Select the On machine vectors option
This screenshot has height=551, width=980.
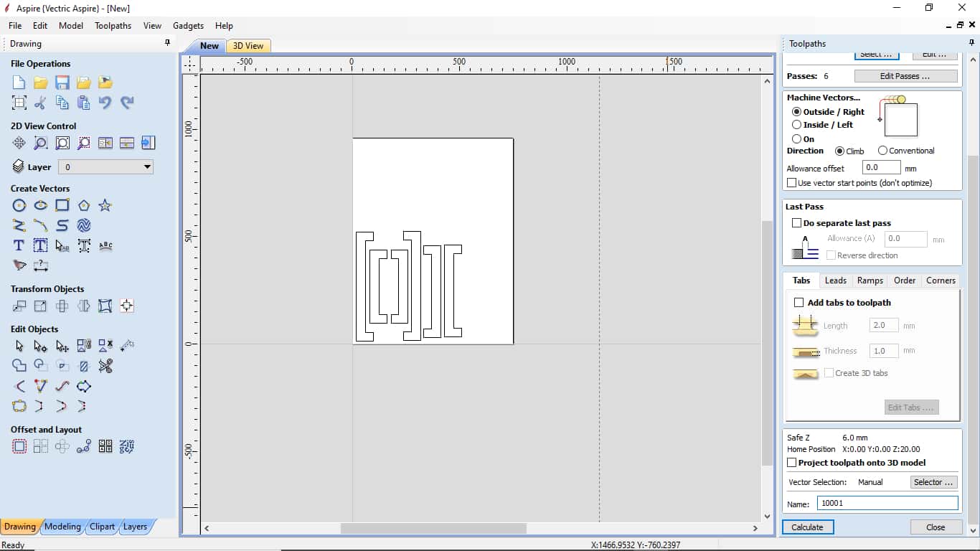point(796,139)
